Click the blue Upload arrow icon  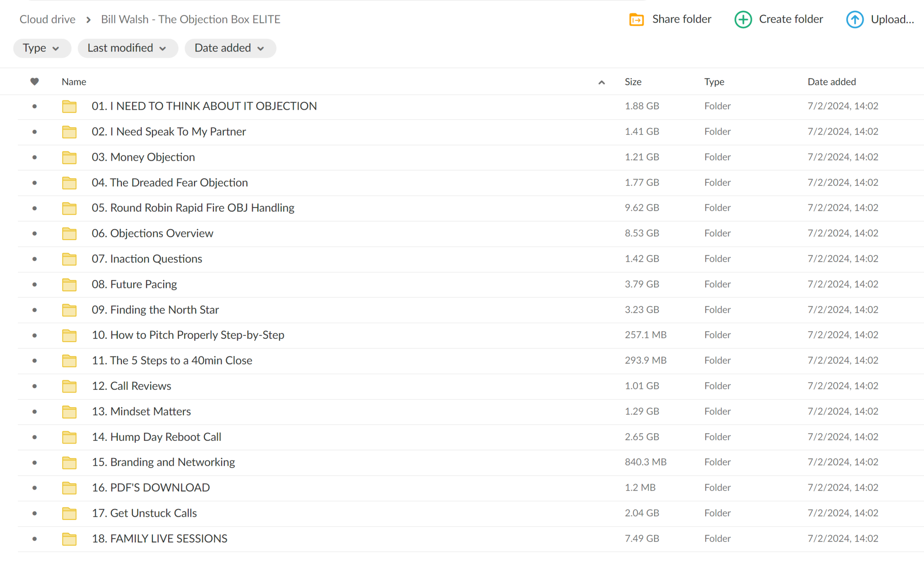855,19
